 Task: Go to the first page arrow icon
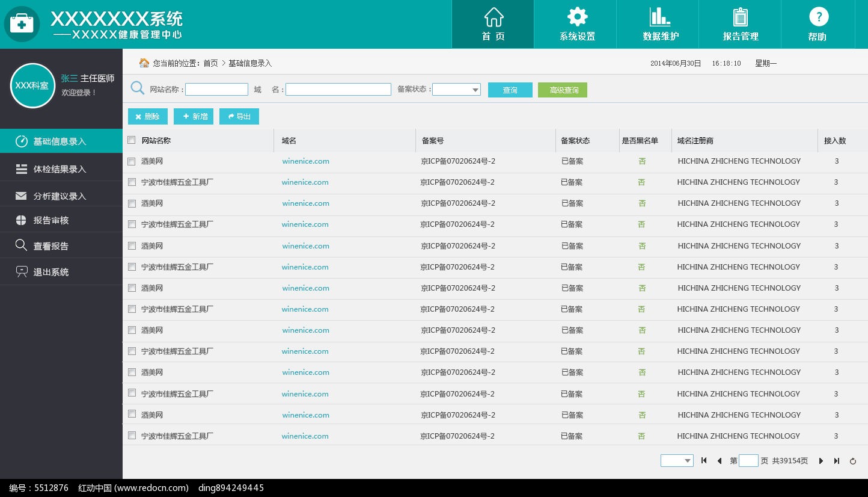click(704, 461)
